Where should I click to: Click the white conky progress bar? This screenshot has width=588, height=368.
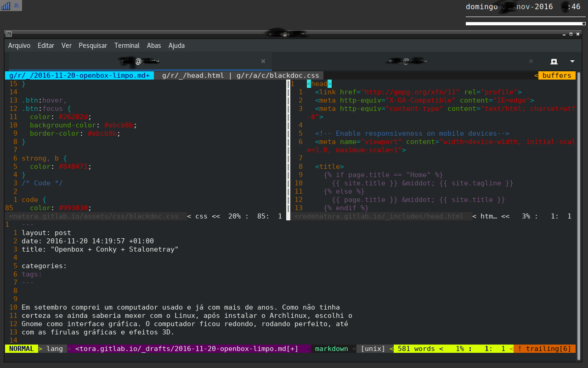click(526, 23)
